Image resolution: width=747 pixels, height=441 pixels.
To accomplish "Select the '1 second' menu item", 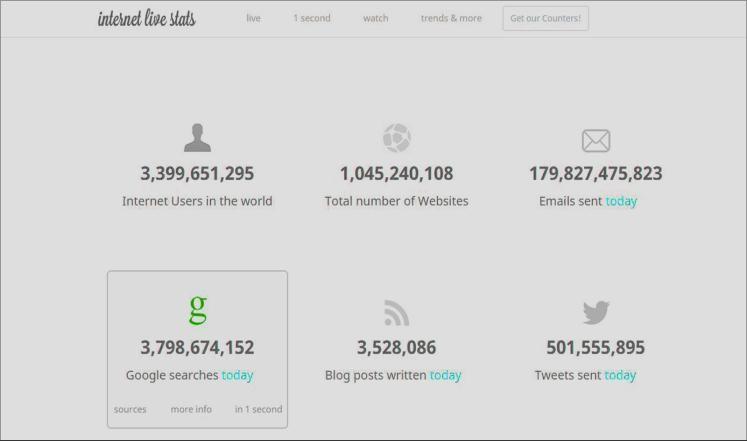I will click(x=311, y=18).
